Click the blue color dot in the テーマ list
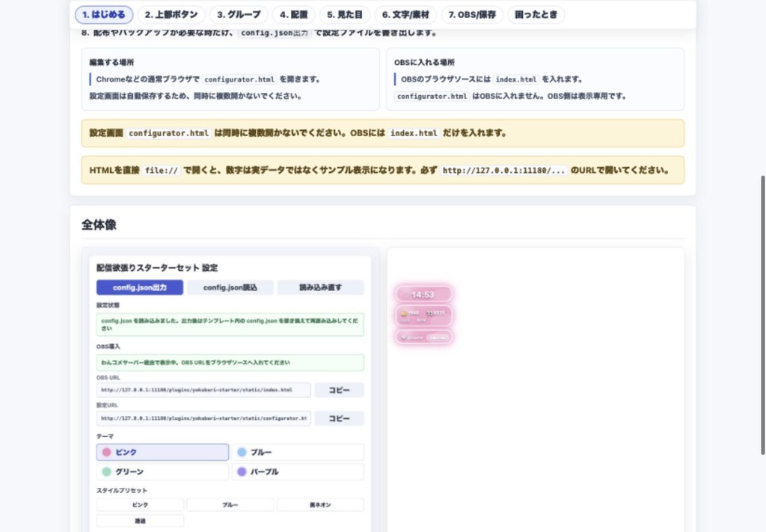This screenshot has height=532, width=766. 242,453
